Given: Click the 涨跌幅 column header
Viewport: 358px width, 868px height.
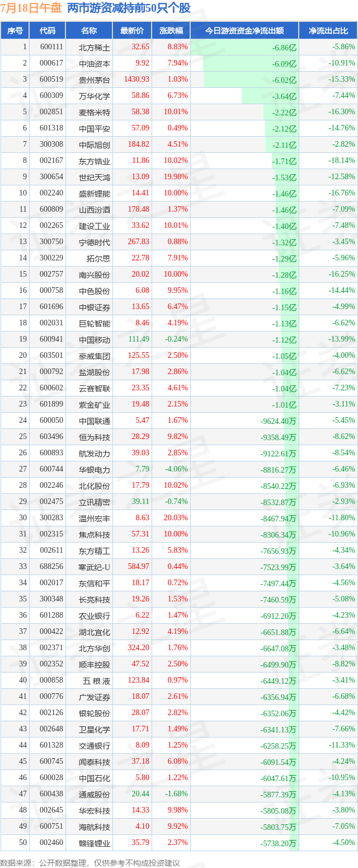Looking at the screenshot, I should (171, 31).
